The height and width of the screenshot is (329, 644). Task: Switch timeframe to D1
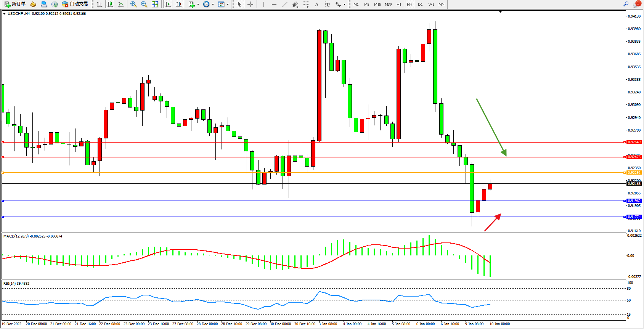(420, 4)
